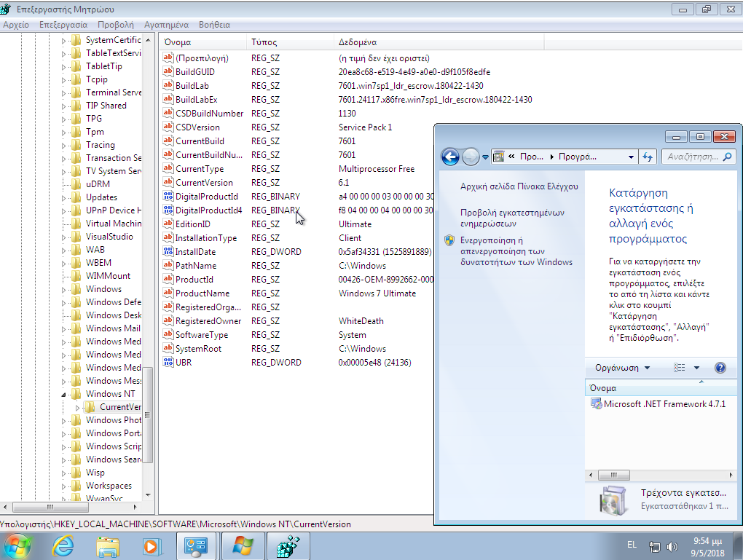Click the forward arrow in Programs window
743x560 pixels.
470,157
